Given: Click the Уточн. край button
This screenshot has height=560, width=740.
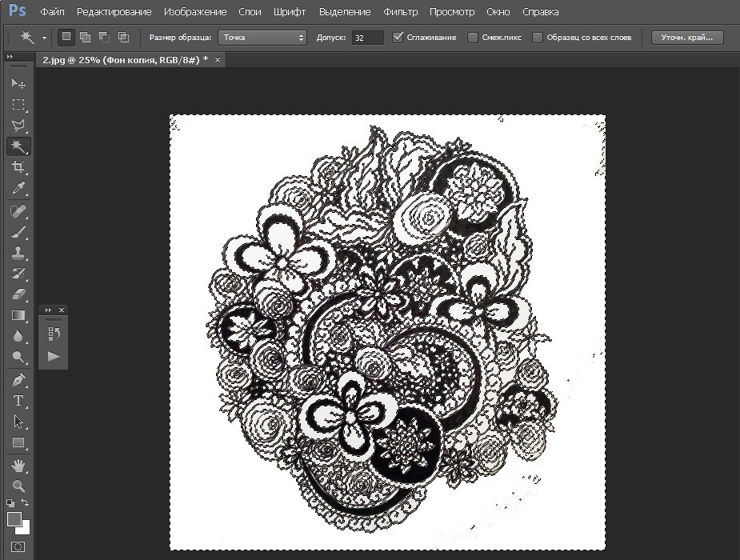Looking at the screenshot, I should click(x=687, y=38).
